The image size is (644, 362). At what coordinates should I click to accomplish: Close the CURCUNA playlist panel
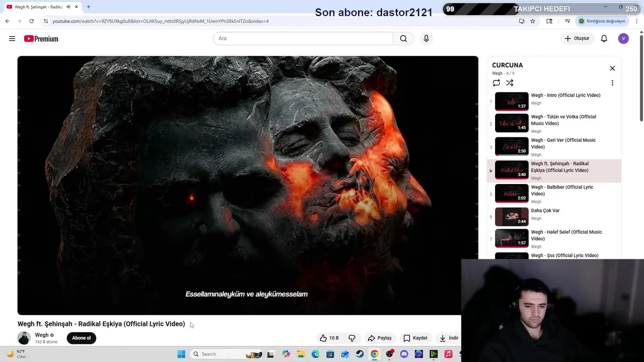(x=612, y=68)
